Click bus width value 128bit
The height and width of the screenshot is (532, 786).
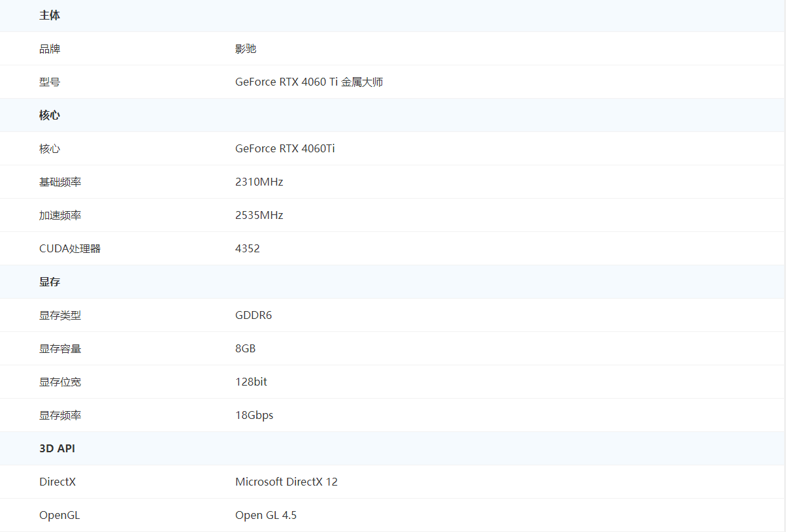(x=251, y=382)
